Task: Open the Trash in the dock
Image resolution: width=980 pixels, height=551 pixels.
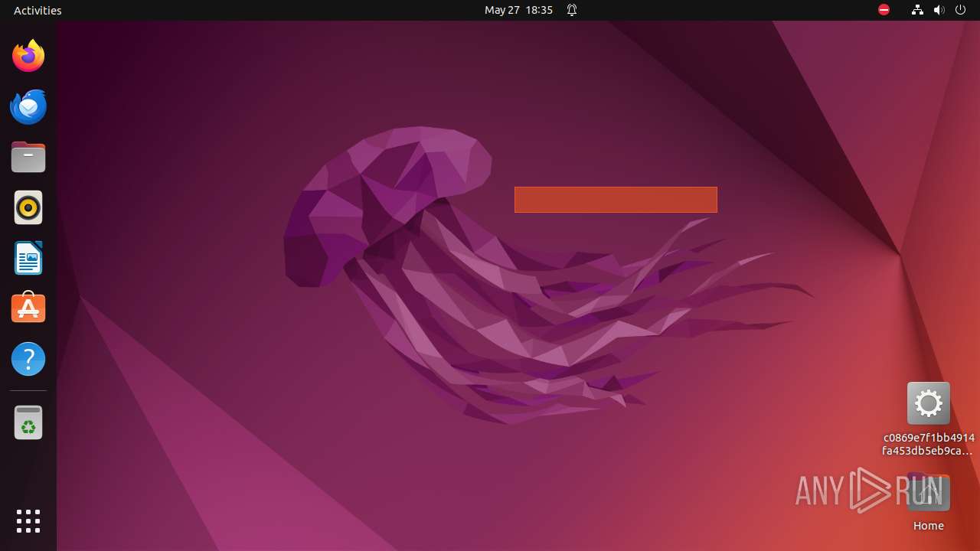Action: [28, 422]
